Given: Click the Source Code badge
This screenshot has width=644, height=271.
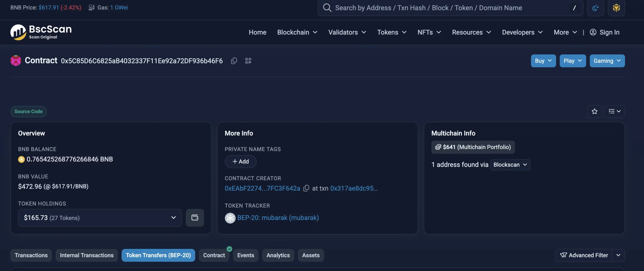Looking at the screenshot, I should pos(28,111).
